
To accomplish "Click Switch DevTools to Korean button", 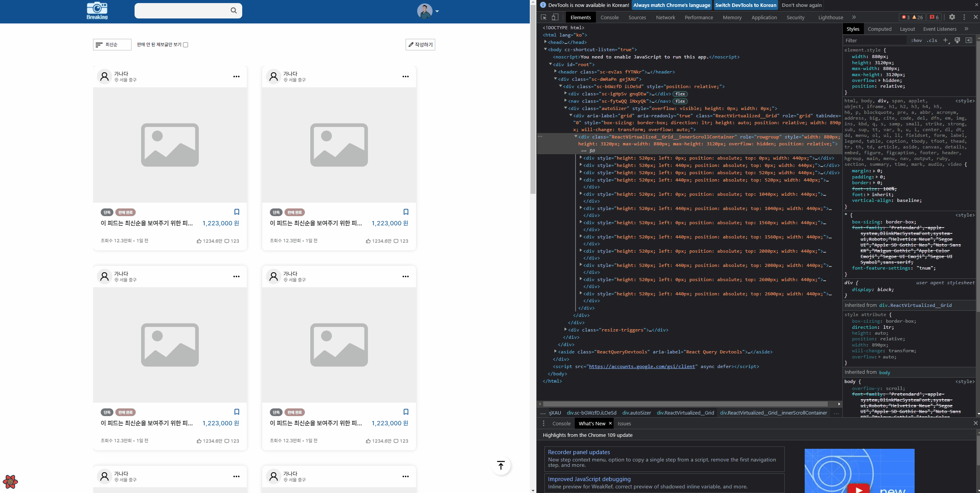I will (x=745, y=5).
